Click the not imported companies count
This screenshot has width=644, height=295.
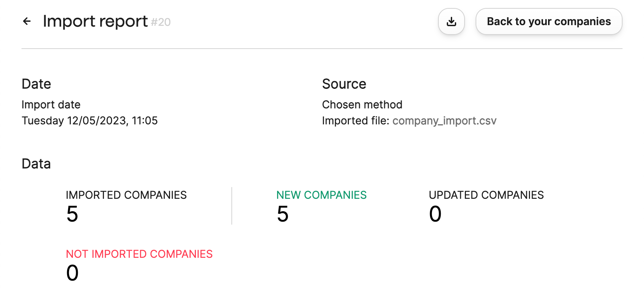point(72,273)
